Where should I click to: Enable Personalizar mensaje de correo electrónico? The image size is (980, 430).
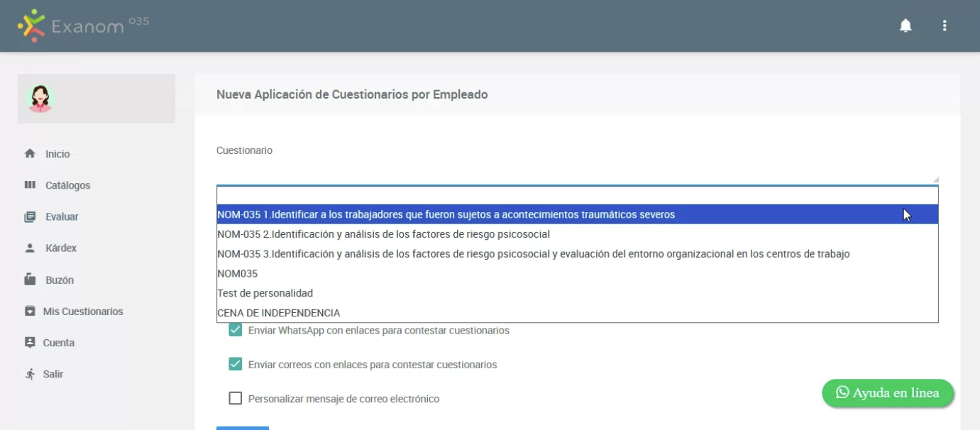click(235, 398)
